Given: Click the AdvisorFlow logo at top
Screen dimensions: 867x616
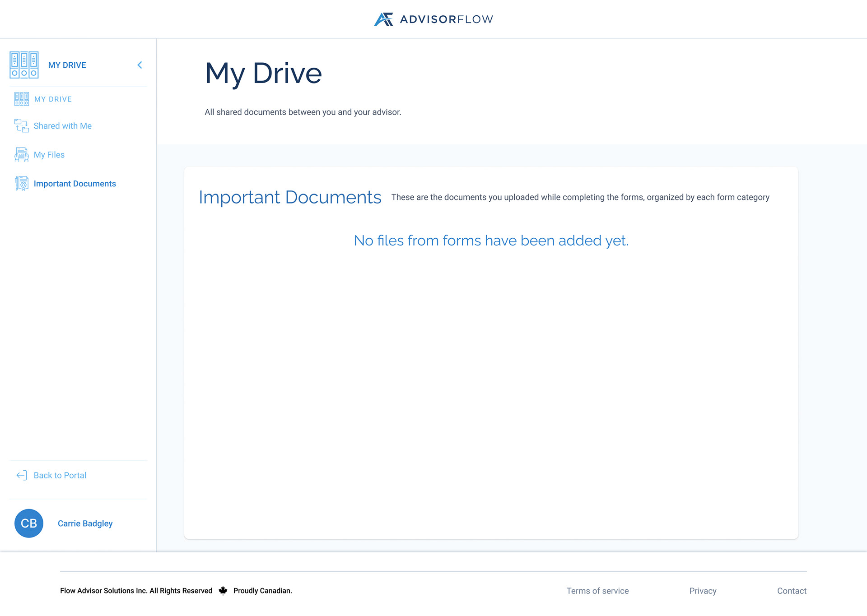Looking at the screenshot, I should 433,19.
